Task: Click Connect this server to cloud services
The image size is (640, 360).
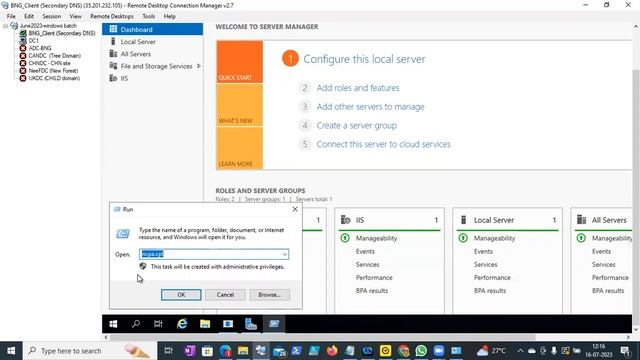Action: pos(384,144)
